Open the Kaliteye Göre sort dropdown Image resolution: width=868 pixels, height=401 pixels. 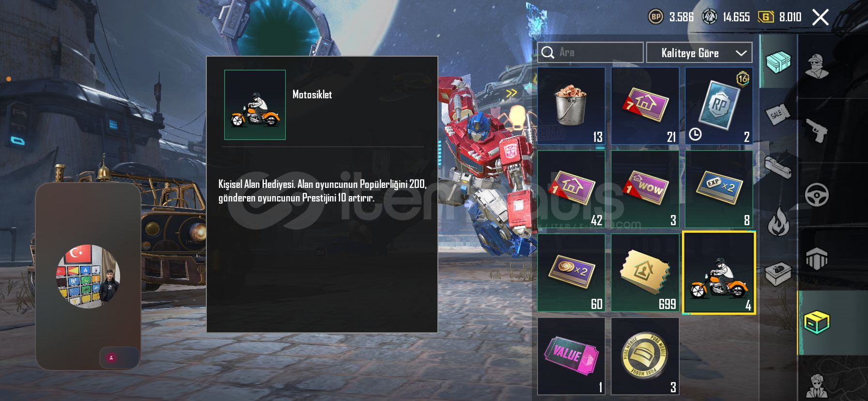coord(699,53)
